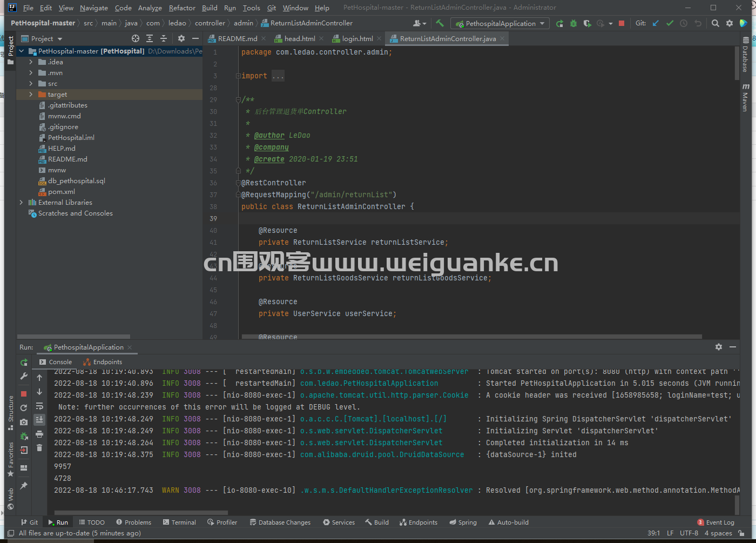Viewport: 756px width, 543px height.
Task: Toggle Project side tool window button
Action: (x=10, y=50)
